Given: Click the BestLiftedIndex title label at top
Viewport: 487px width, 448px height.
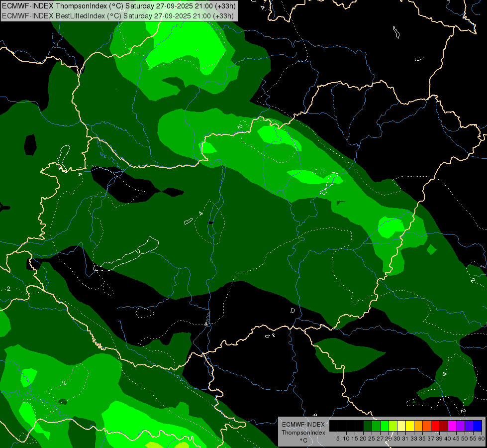Looking at the screenshot, I should click(x=118, y=15).
